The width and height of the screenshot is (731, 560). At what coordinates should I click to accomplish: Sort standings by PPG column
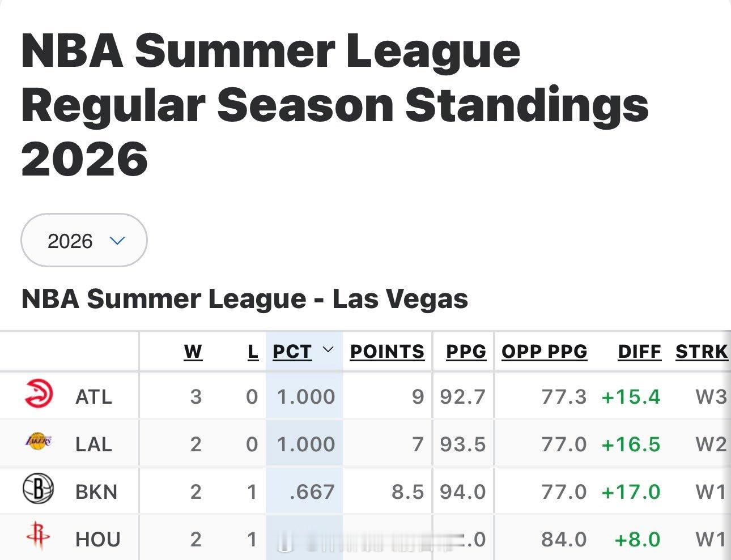[x=466, y=352]
